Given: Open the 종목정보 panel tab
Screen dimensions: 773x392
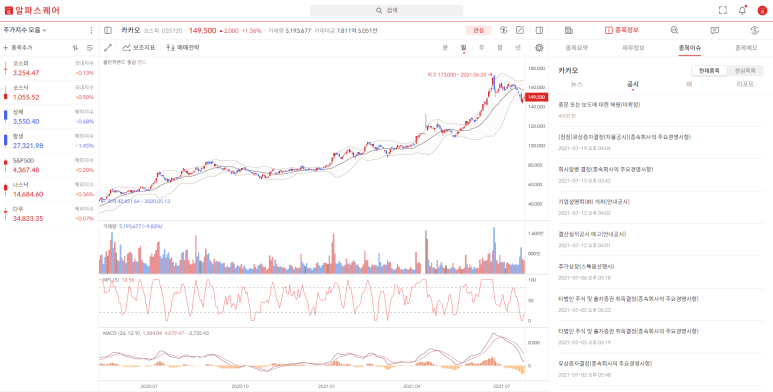Looking at the screenshot, I should 622,31.
